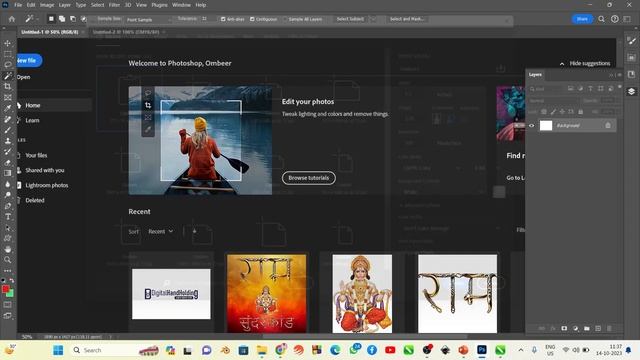The height and width of the screenshot is (360, 640).
Task: Select the Clone Stamp tool
Action: (x=7, y=141)
